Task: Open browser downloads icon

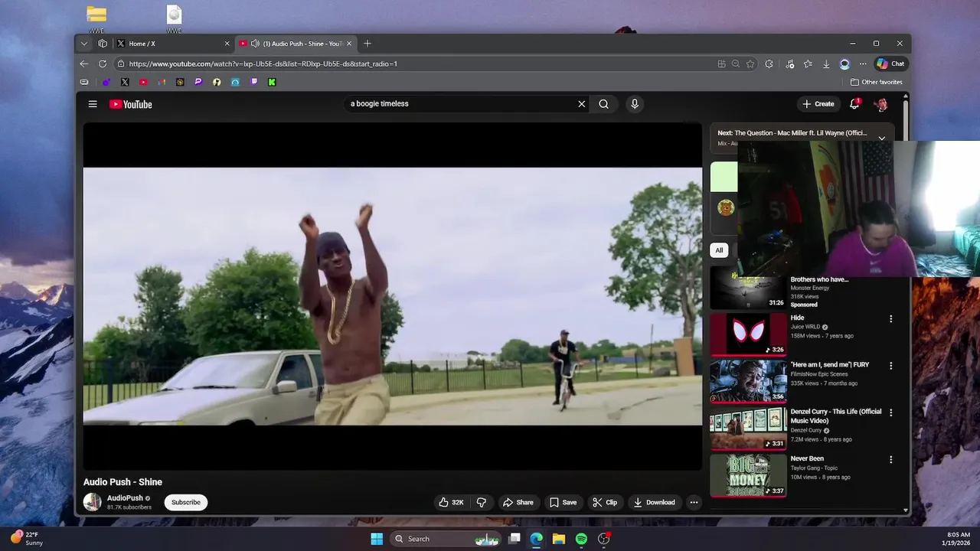Action: click(x=826, y=64)
